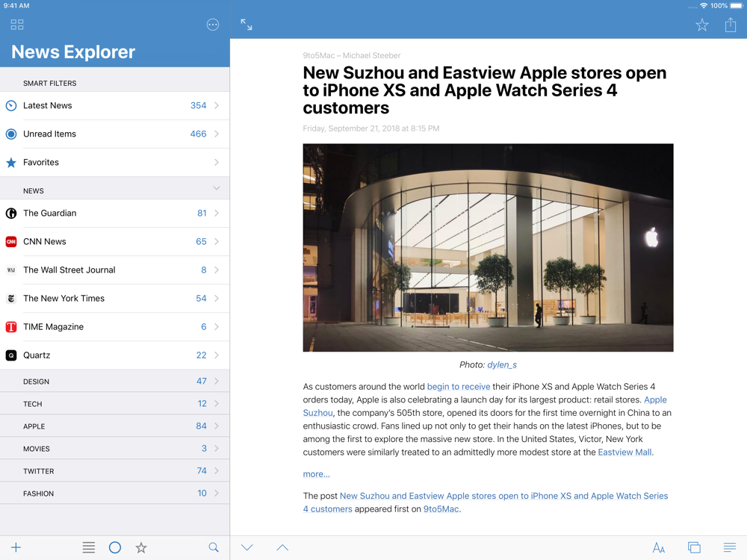The width and height of the screenshot is (747, 560).
Task: Click the CNN News logo icon
Action: [11, 241]
